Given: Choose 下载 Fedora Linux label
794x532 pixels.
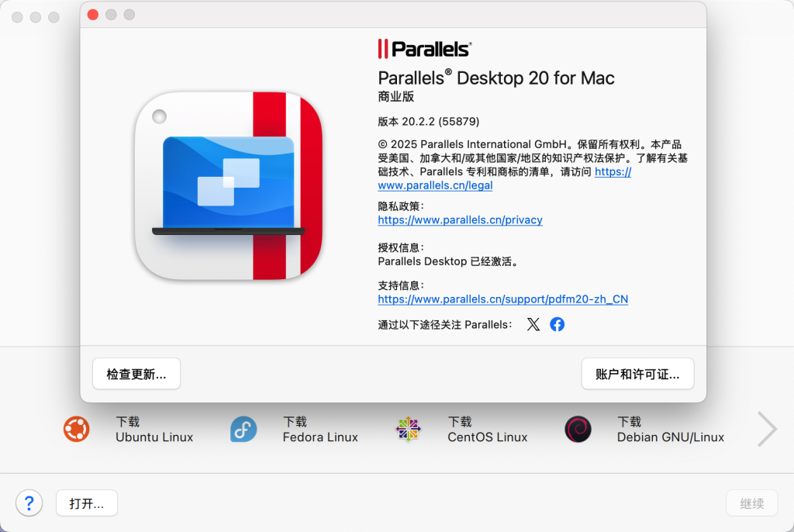Looking at the screenshot, I should click(x=320, y=429).
